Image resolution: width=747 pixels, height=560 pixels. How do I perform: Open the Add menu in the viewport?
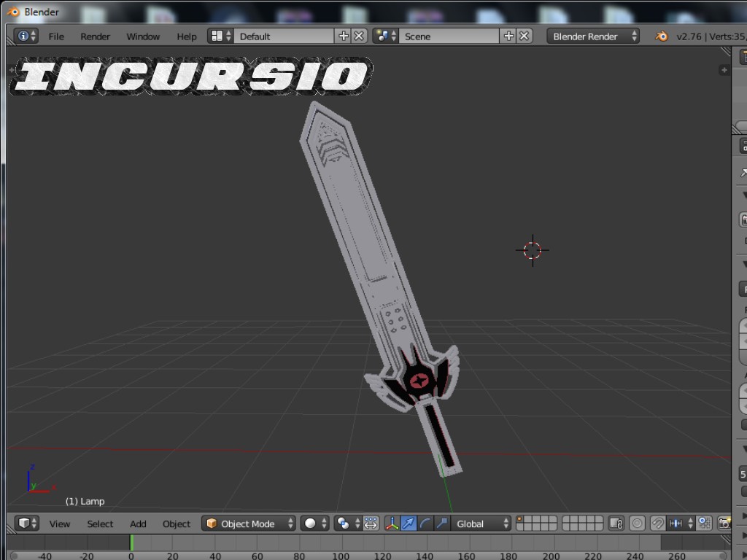click(138, 523)
